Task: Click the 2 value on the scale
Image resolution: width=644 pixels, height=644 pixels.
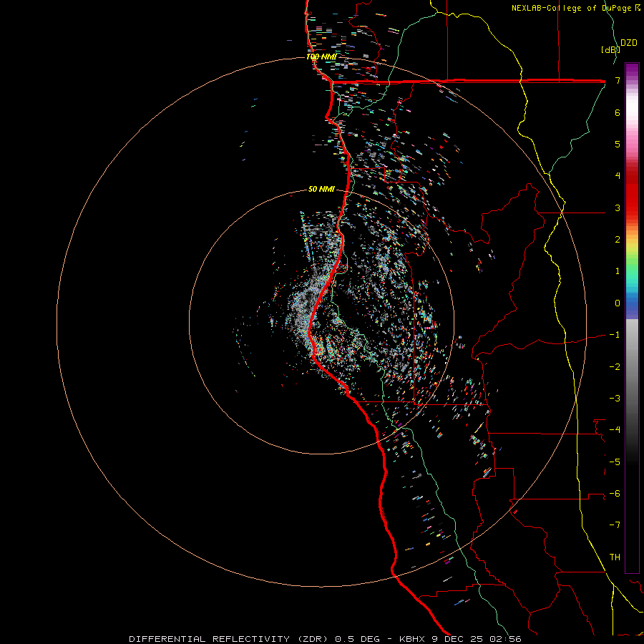Action: click(x=618, y=240)
